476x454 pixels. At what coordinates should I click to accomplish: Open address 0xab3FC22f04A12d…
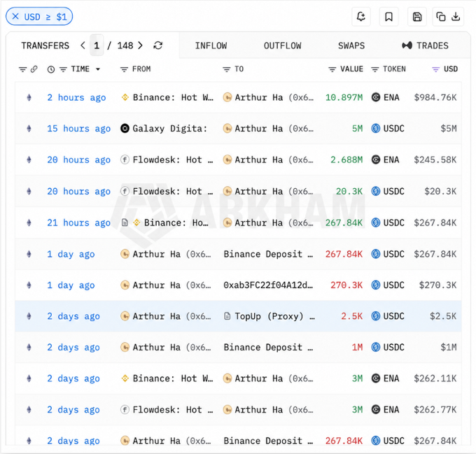(x=268, y=285)
